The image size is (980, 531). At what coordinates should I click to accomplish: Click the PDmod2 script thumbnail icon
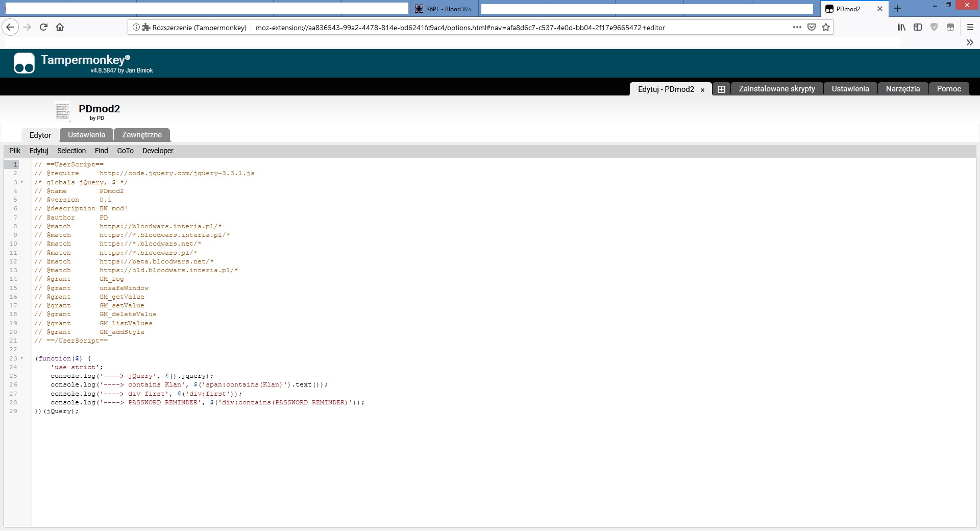[x=62, y=111]
